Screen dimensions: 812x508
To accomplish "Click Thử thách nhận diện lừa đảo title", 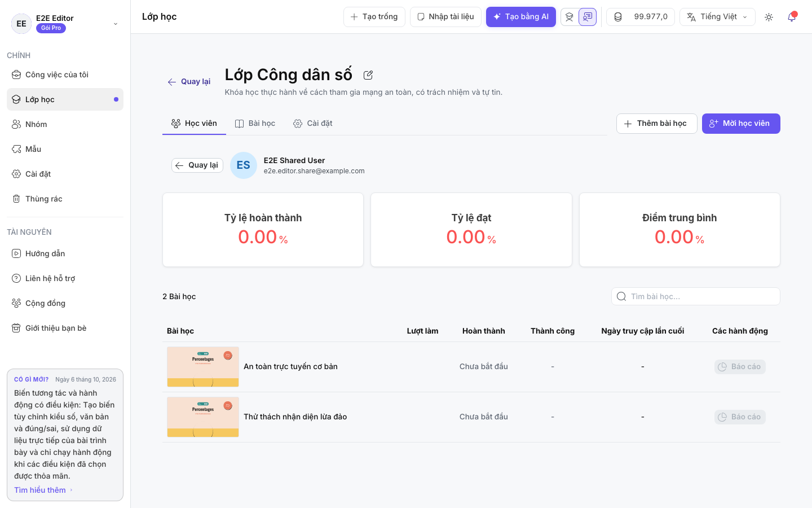I will [x=295, y=417].
